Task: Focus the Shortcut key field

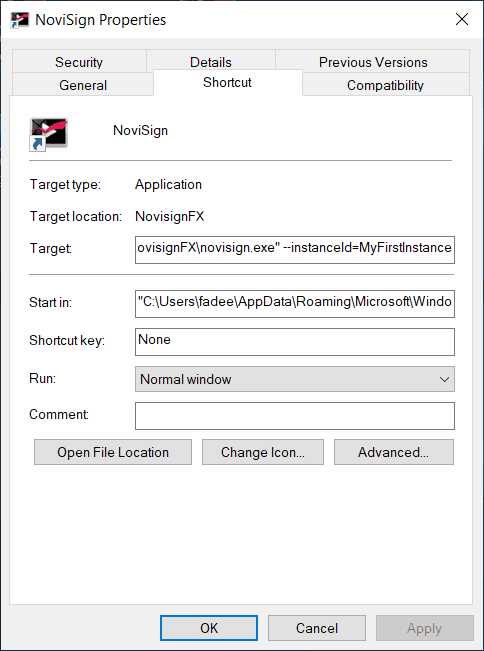Action: (295, 342)
